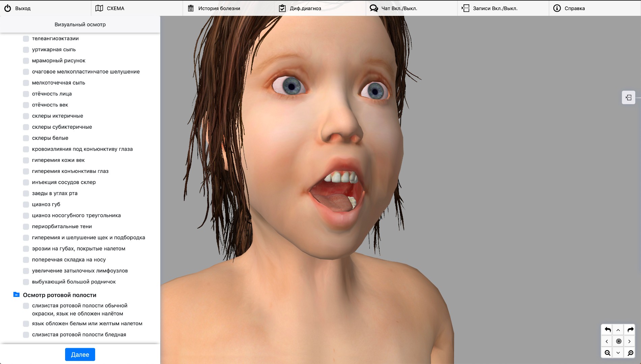Screen dimensions: 641x364
Task: Pan the view down with the down chevron
Action: click(618, 353)
